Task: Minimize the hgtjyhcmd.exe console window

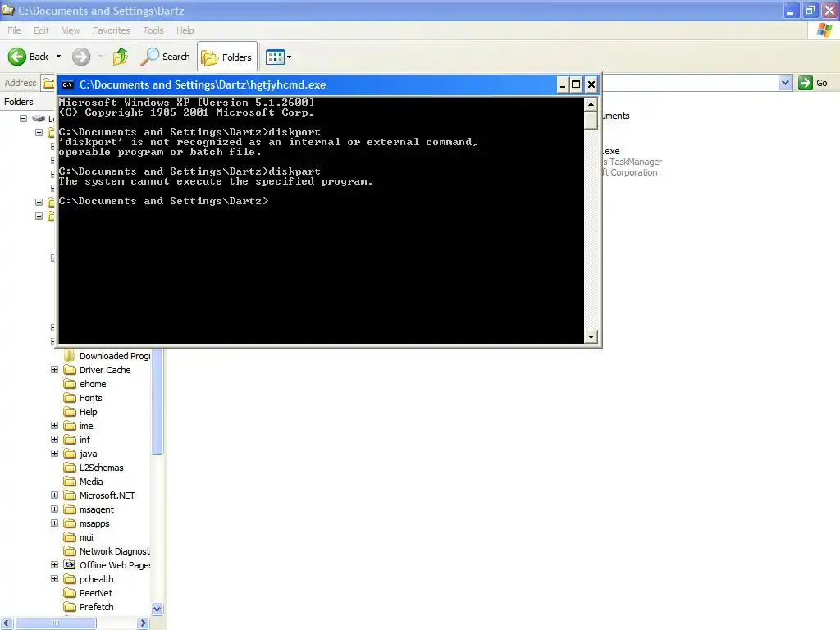Action: [563, 84]
